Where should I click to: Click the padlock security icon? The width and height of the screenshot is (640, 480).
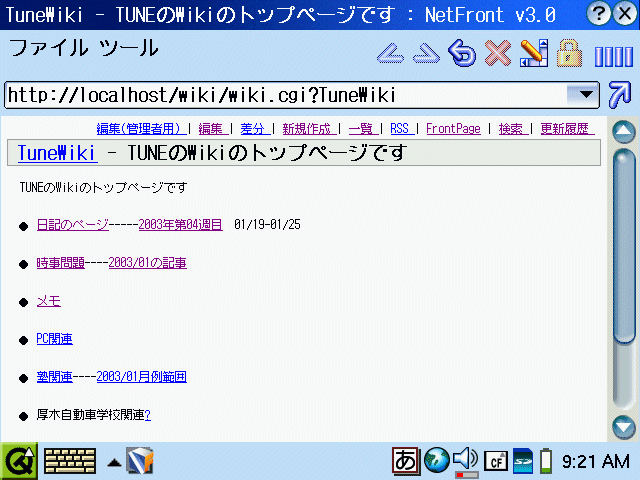coord(569,53)
